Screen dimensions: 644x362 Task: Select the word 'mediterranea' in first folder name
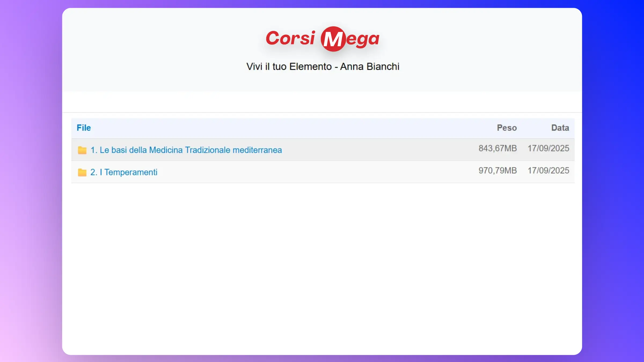pyautogui.click(x=257, y=150)
